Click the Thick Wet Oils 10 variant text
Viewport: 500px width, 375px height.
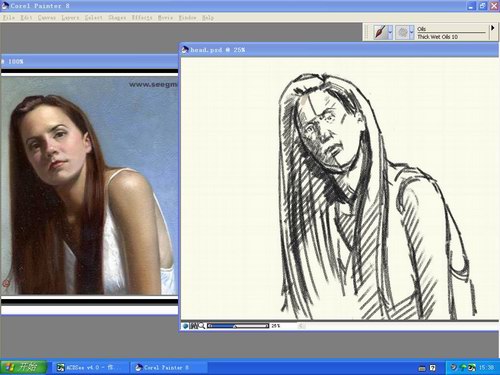[437, 37]
